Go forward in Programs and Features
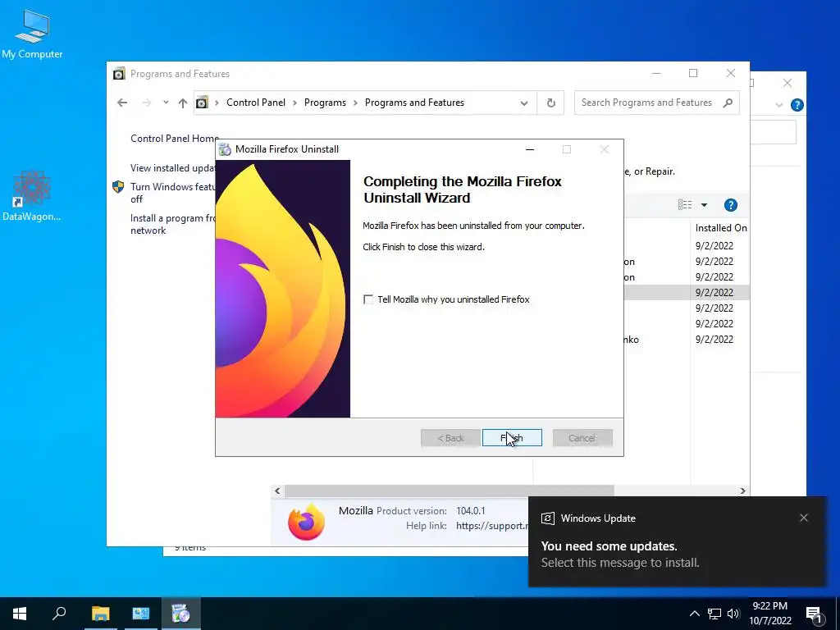Viewport: 840px width, 630px height. tap(146, 103)
